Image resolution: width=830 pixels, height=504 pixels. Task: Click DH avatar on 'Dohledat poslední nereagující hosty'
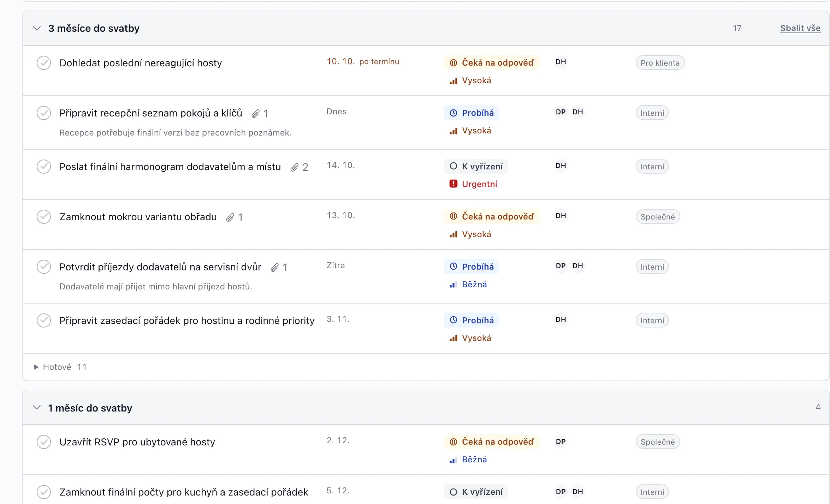click(561, 62)
